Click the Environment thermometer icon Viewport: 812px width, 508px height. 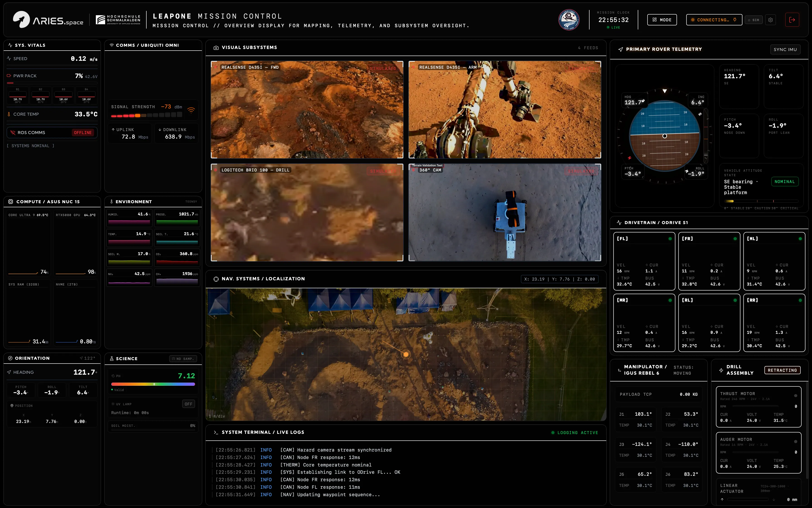[111, 202]
